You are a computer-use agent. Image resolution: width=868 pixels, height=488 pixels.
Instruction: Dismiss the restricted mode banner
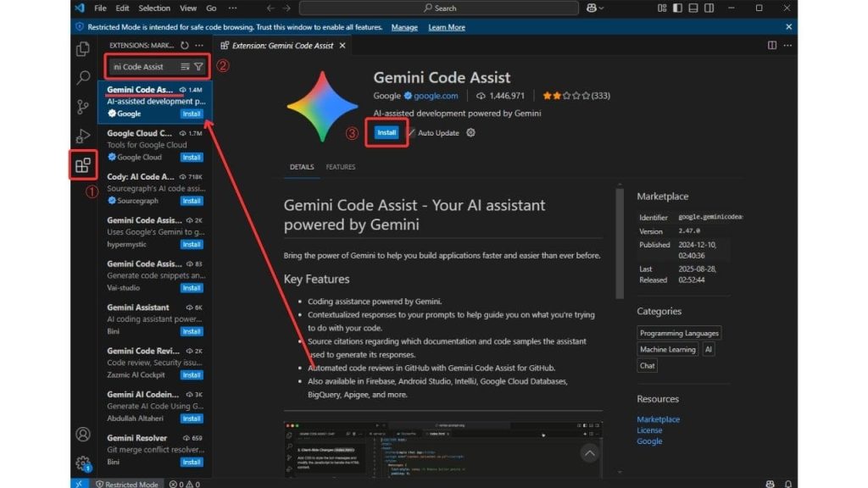pos(788,26)
